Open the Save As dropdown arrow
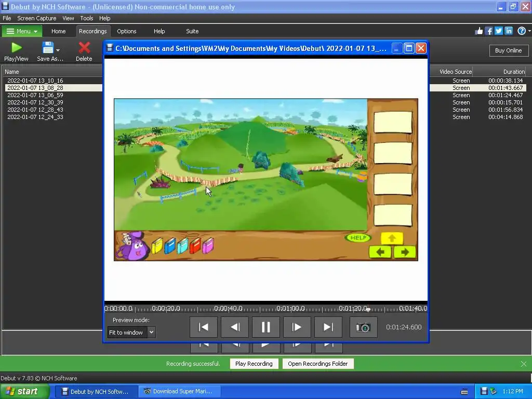This screenshot has width=532, height=399. (58, 50)
